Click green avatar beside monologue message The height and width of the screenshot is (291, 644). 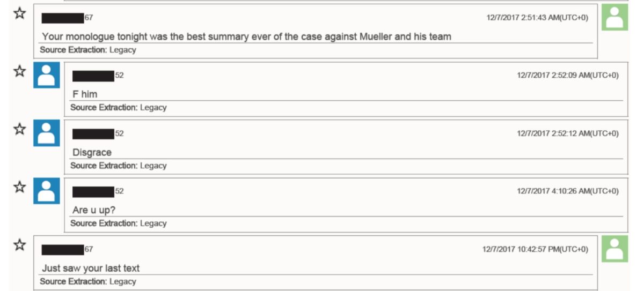click(x=614, y=17)
